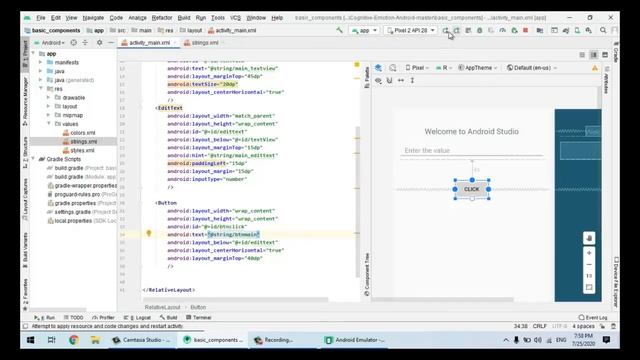Collapse the values folder

49,124
